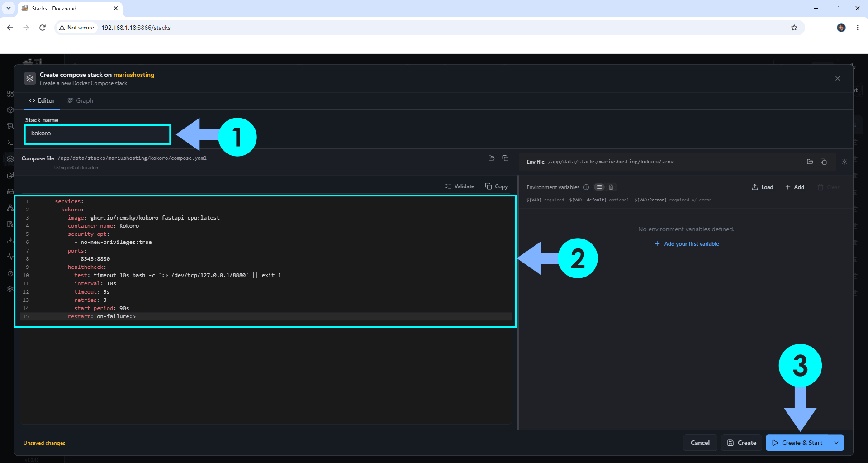This screenshot has height=463, width=868.
Task: Switch environment variables to raw file view
Action: pos(611,187)
